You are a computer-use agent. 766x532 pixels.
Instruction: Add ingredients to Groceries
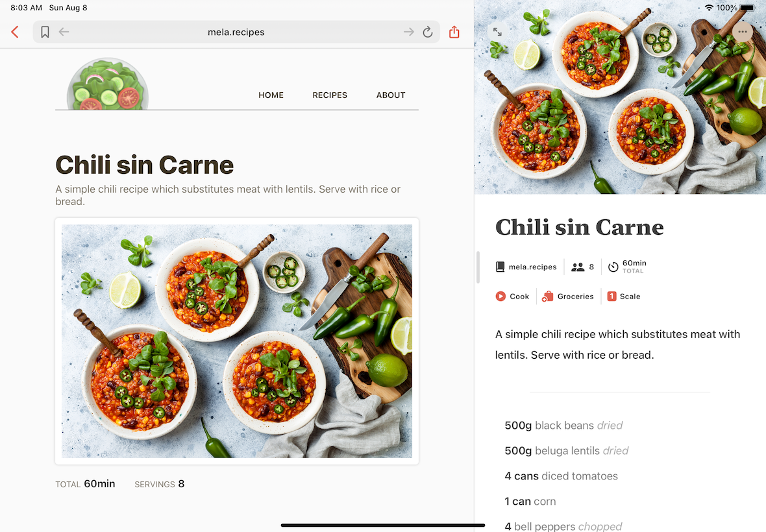(567, 296)
